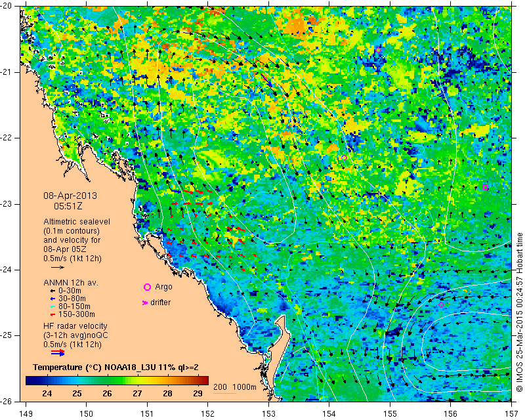525x420 pixels.
Task: Click the '08-Apr 05Z' legend text
Action: [64, 249]
